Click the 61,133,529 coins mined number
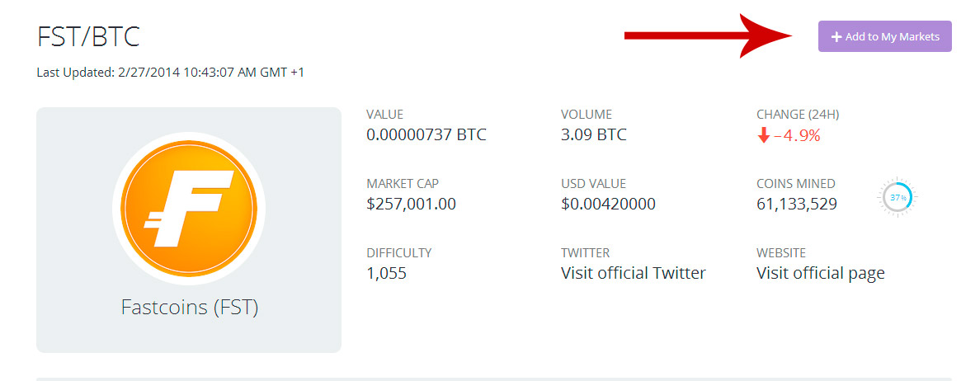The width and height of the screenshot is (980, 381). (x=797, y=204)
